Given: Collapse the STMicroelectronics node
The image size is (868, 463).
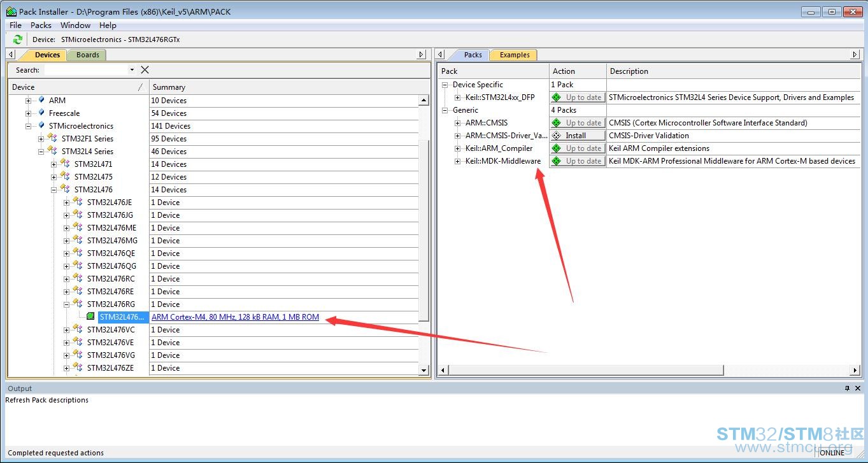Looking at the screenshot, I should (29, 126).
